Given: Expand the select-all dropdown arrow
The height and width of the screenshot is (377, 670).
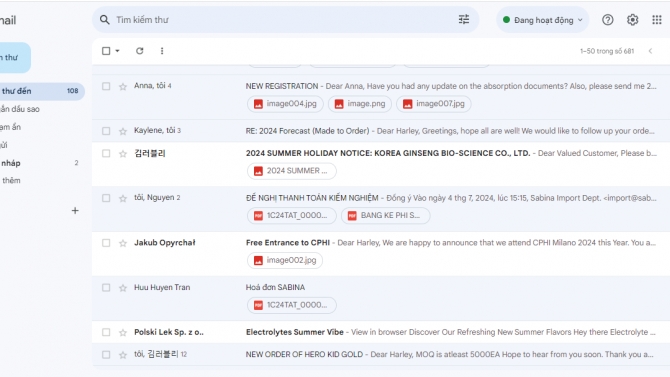Looking at the screenshot, I should click(x=118, y=51).
